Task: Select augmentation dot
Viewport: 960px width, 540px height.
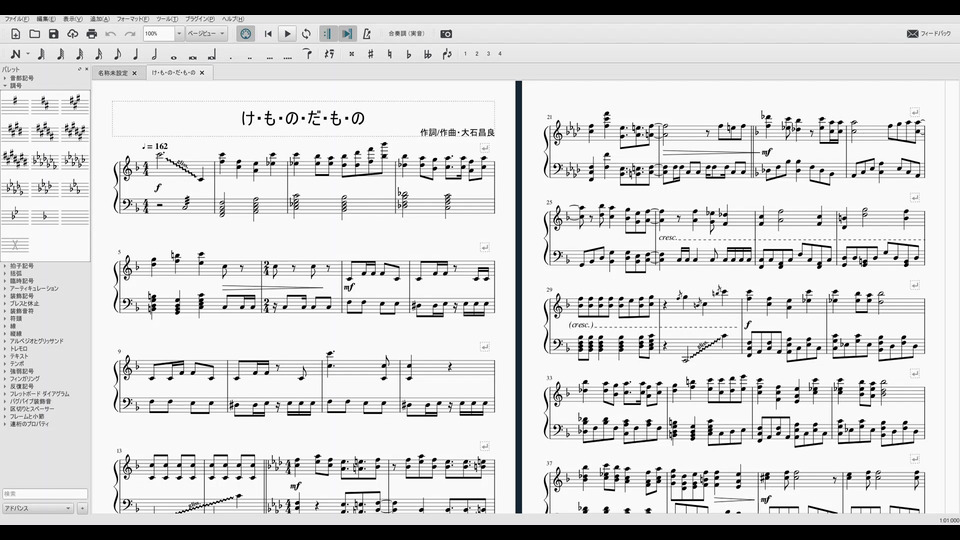Action: pos(231,58)
